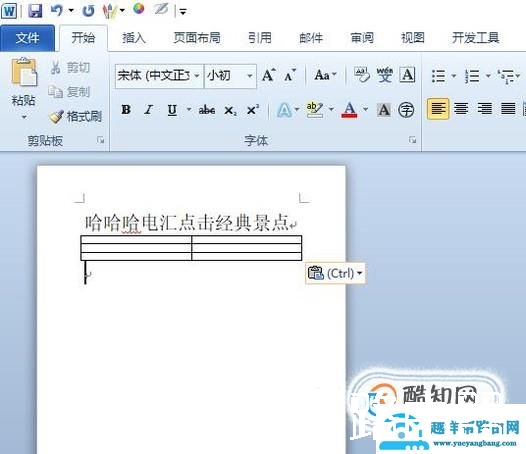Toggle underline formatting
The image size is (526, 454).
click(x=172, y=109)
